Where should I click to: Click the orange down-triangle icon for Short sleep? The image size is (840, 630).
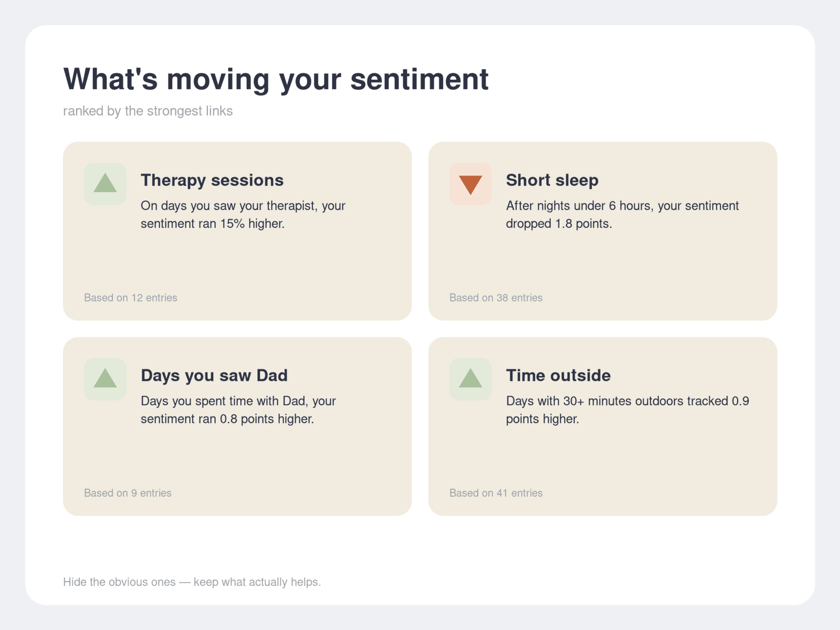(470, 184)
